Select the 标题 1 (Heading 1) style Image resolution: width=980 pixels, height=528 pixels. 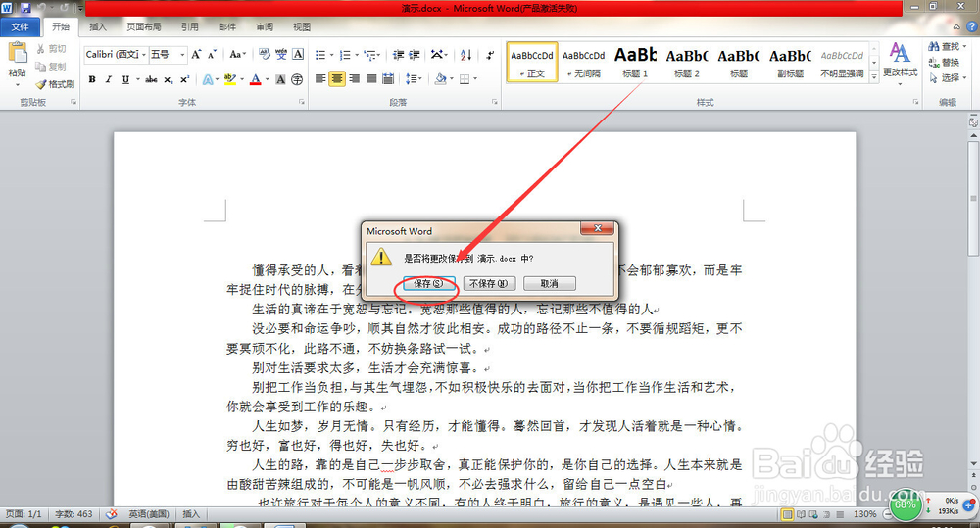point(635,62)
